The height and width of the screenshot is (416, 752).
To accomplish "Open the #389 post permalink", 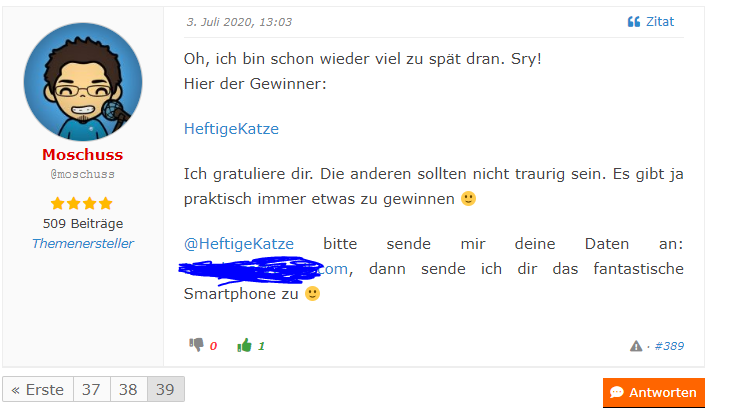I will (669, 346).
